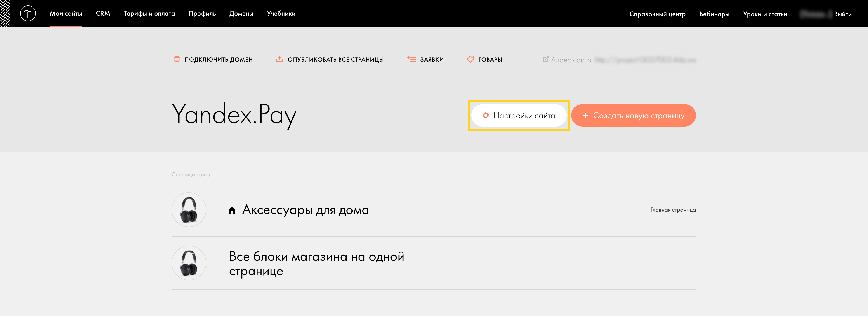Click ПОДКЛЮЧИТЬ ДОМЕН link
Image resolution: width=868 pixels, height=316 pixels.
tap(219, 60)
